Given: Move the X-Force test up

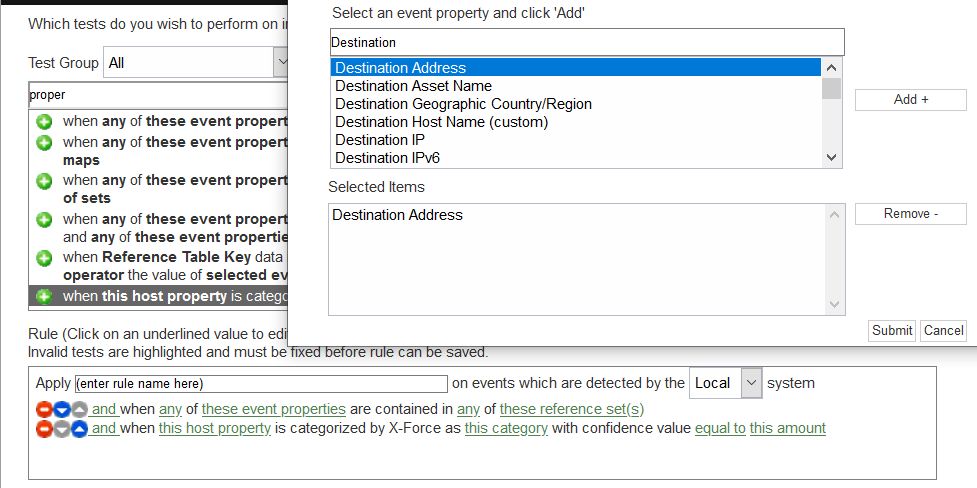Looking at the screenshot, I should 79,429.
